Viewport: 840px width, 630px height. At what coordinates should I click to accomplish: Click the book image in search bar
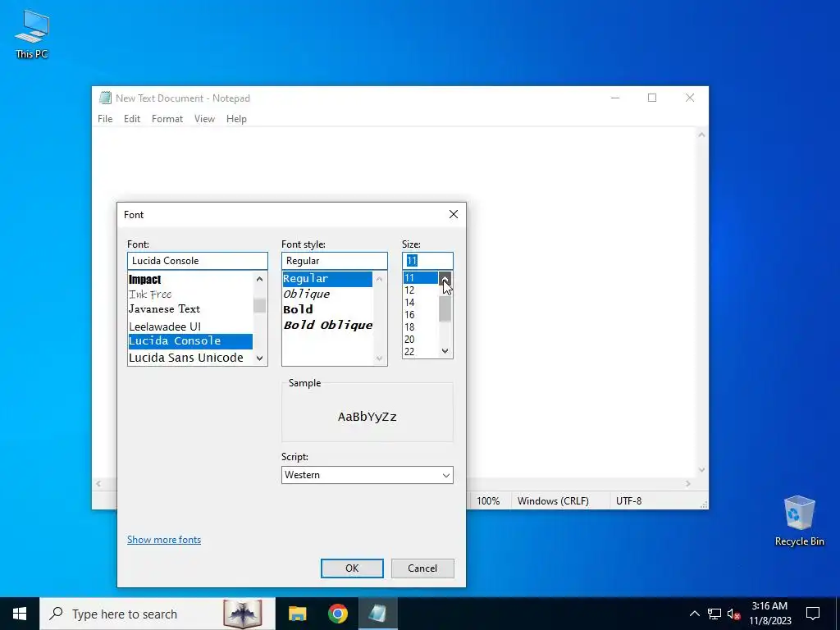point(243,614)
